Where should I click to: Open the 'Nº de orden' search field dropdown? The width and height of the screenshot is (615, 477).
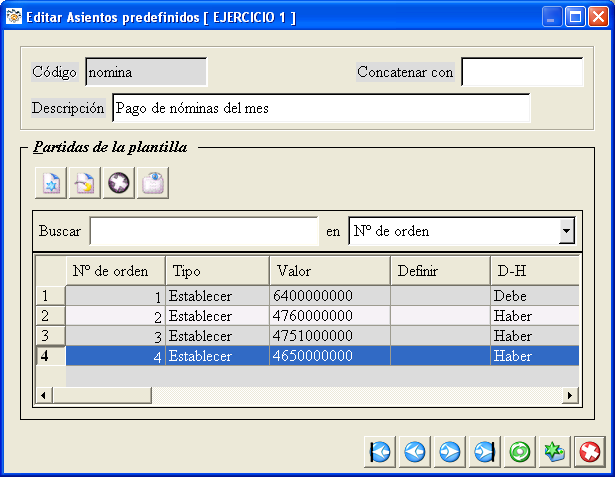[566, 231]
